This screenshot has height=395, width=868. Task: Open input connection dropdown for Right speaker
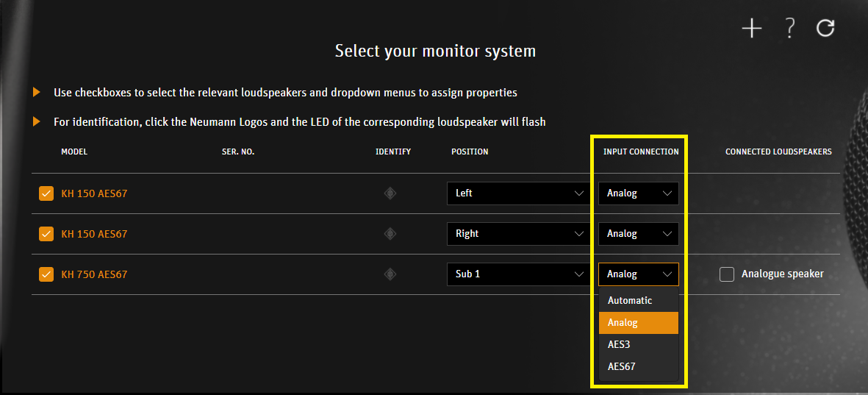click(638, 234)
